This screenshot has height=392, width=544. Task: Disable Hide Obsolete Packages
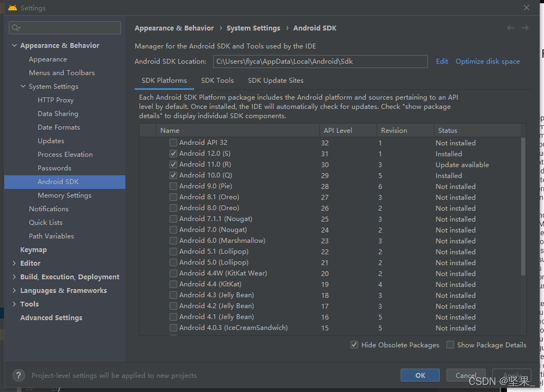(x=354, y=345)
